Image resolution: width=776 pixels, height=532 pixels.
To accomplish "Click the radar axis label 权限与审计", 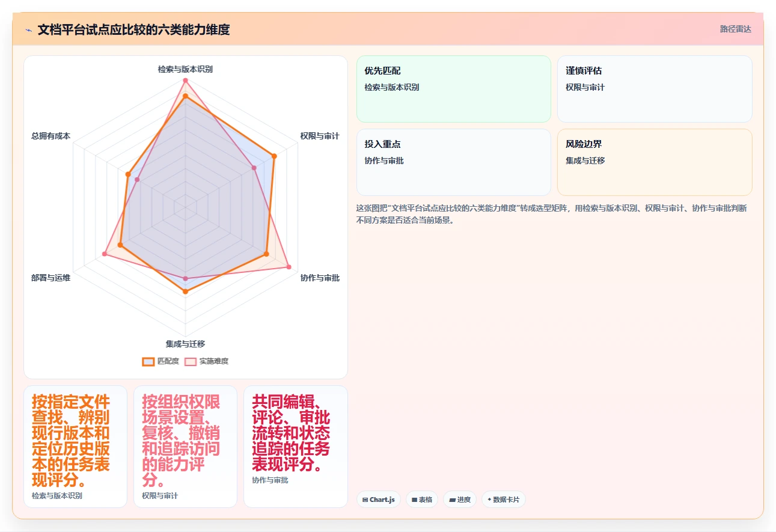I will pos(320,136).
